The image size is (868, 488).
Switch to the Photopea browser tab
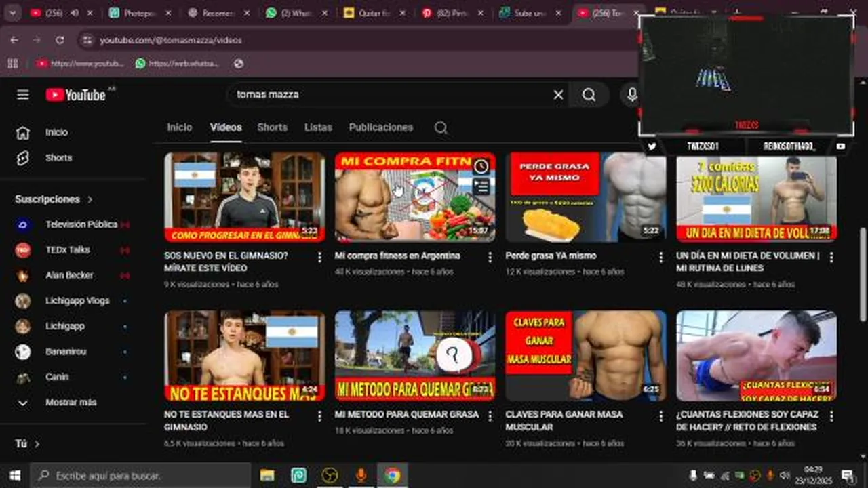coord(140,13)
